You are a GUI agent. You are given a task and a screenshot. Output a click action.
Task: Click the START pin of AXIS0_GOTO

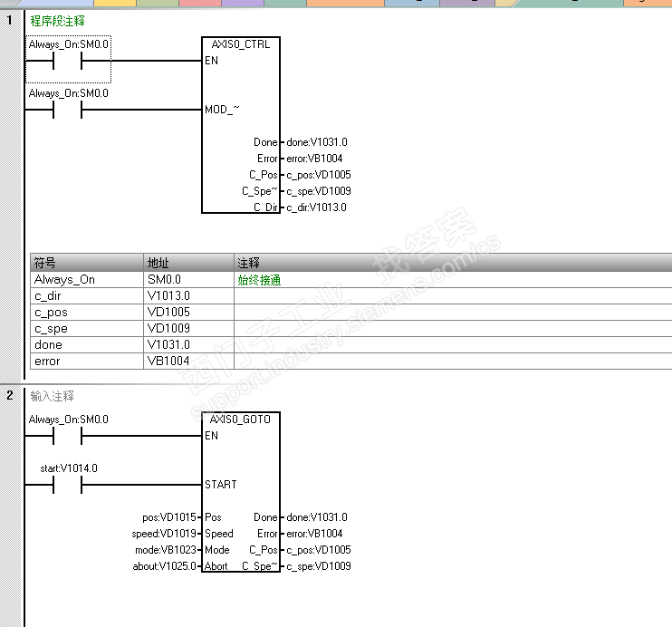point(221,485)
